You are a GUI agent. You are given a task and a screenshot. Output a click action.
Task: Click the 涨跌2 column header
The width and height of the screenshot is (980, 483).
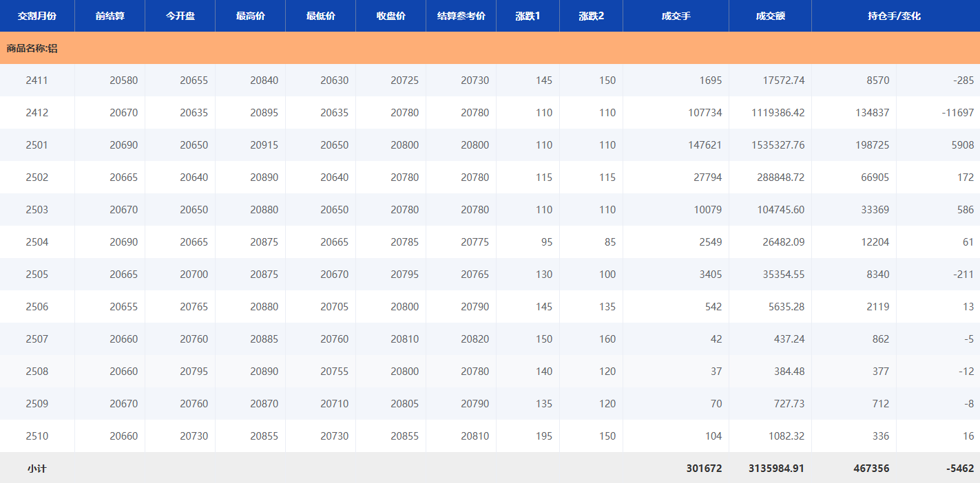click(591, 16)
